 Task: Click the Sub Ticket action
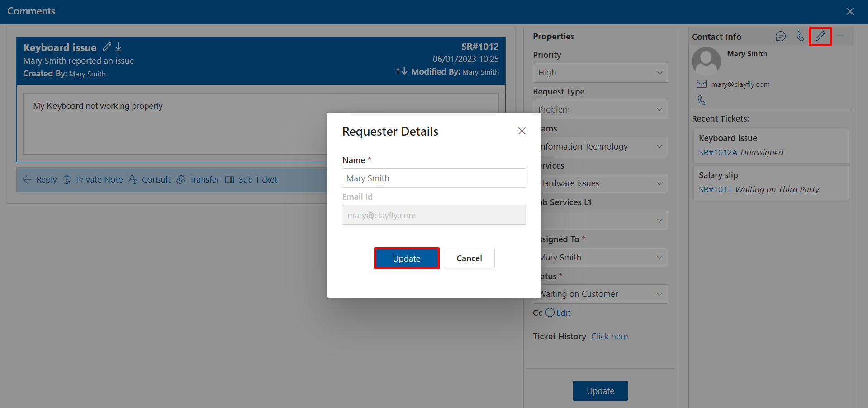pyautogui.click(x=251, y=179)
